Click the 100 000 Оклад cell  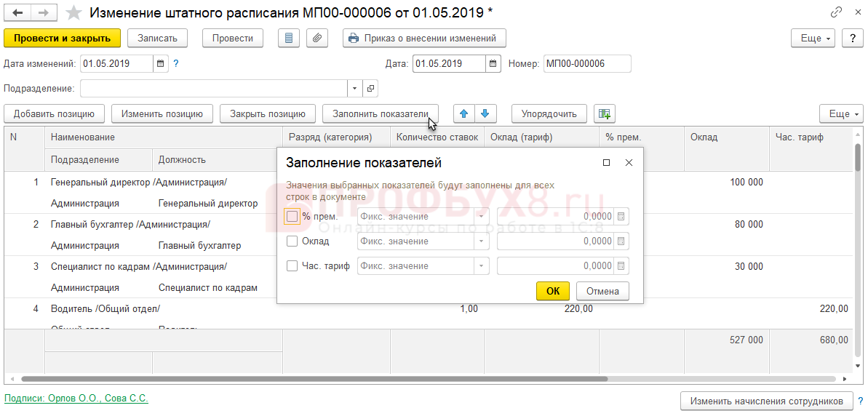(727, 182)
